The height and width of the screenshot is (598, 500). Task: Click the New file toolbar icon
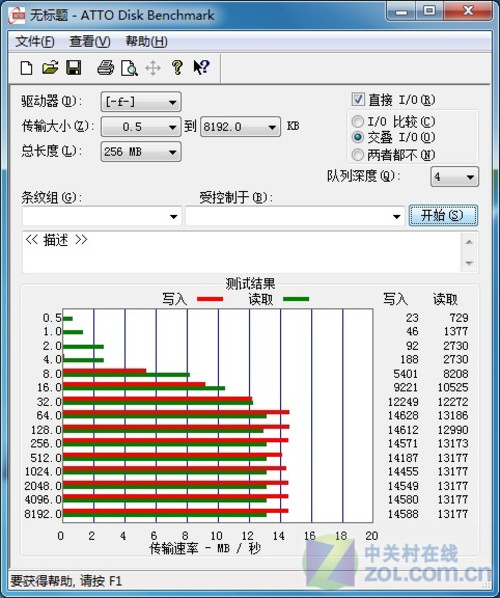click(26, 68)
